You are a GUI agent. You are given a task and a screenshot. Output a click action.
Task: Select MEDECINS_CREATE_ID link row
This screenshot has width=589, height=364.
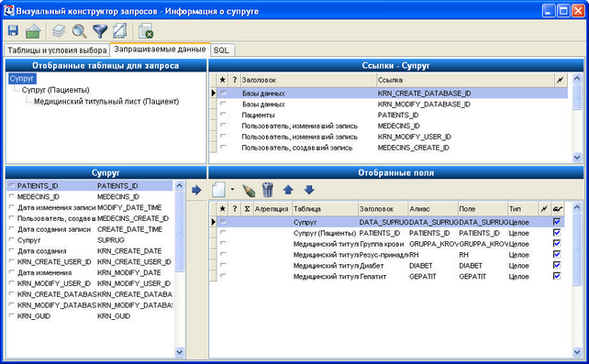pos(392,148)
